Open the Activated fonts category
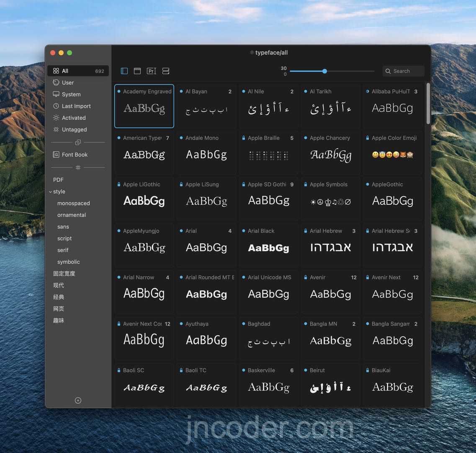The width and height of the screenshot is (476, 453). click(x=78, y=118)
